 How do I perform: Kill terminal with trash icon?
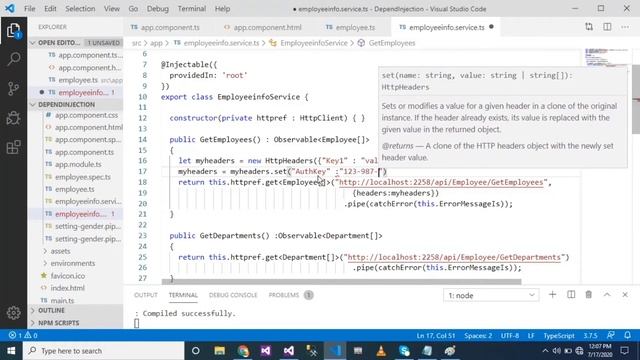click(589, 295)
